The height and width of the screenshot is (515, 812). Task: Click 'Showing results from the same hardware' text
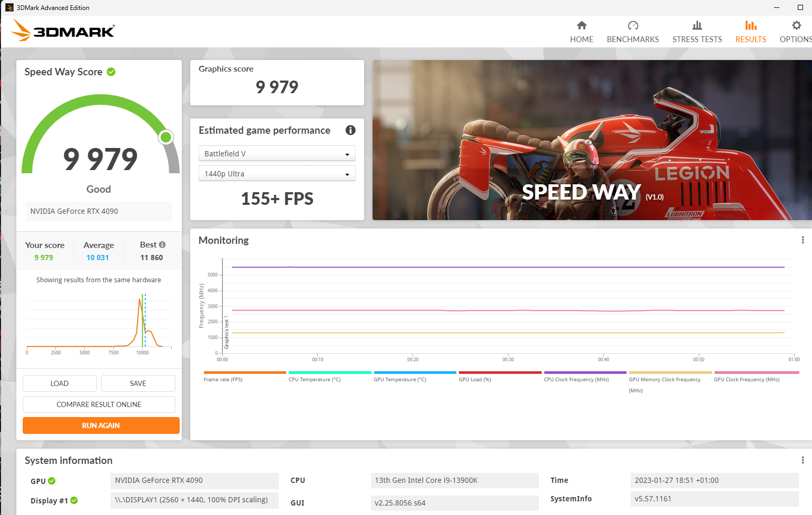pyautogui.click(x=99, y=280)
